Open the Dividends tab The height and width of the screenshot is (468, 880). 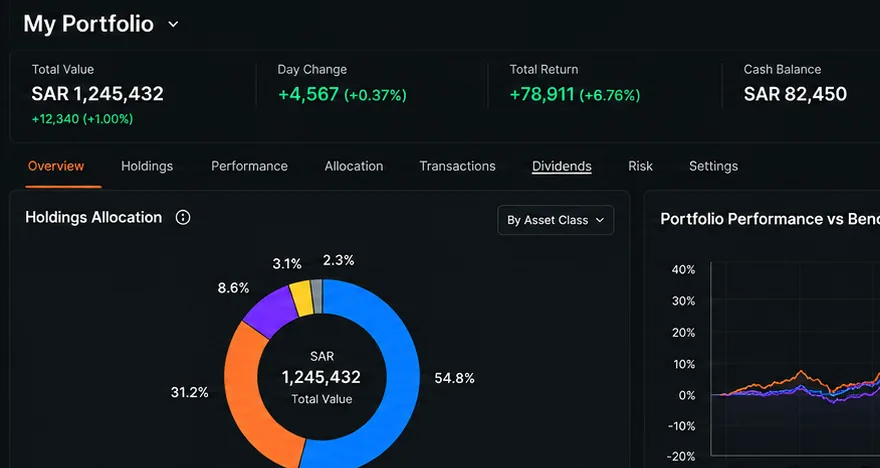pos(562,166)
